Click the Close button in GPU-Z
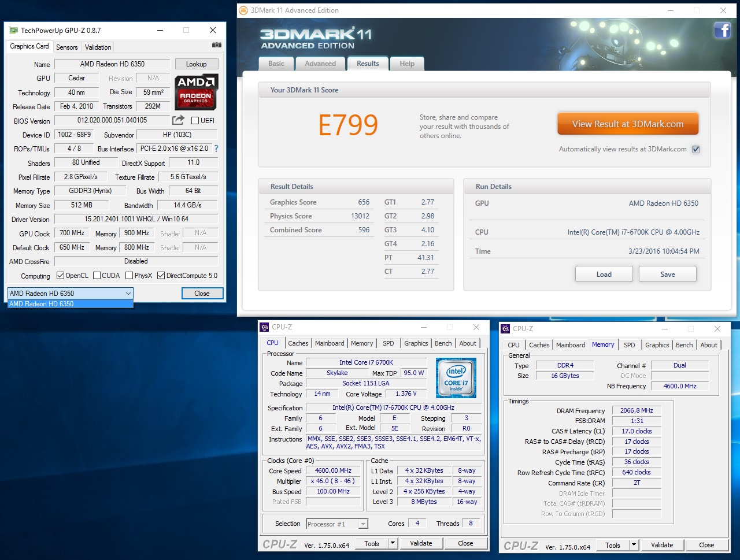740x560 pixels. point(202,294)
